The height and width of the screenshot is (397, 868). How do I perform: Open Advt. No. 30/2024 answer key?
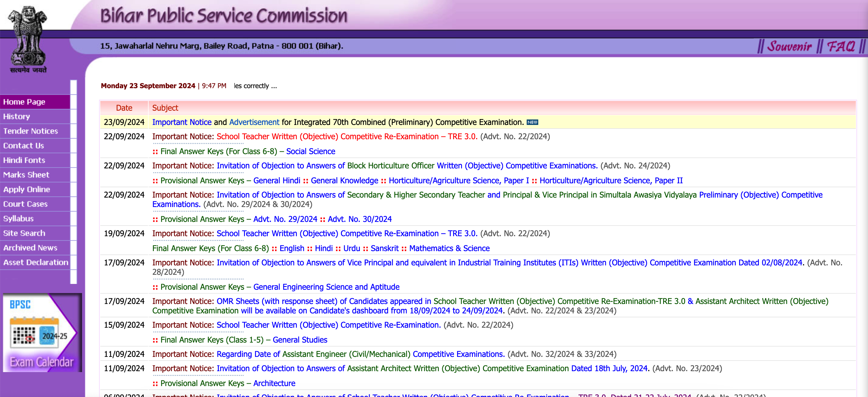point(360,219)
